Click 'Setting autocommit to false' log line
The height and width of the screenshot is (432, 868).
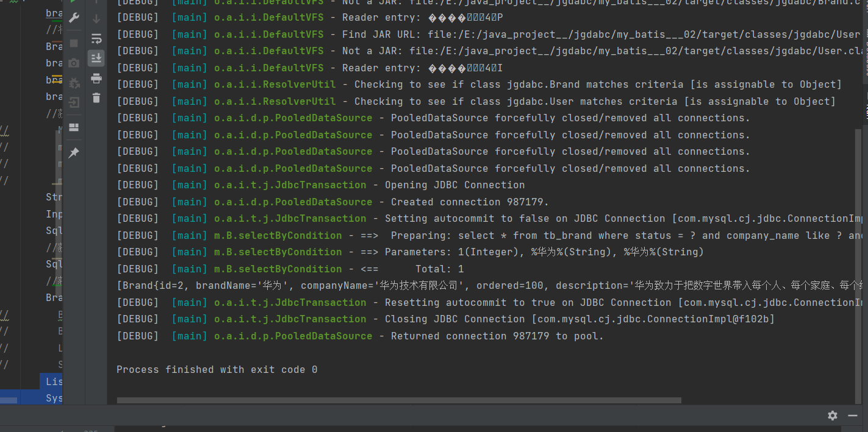(x=490, y=218)
